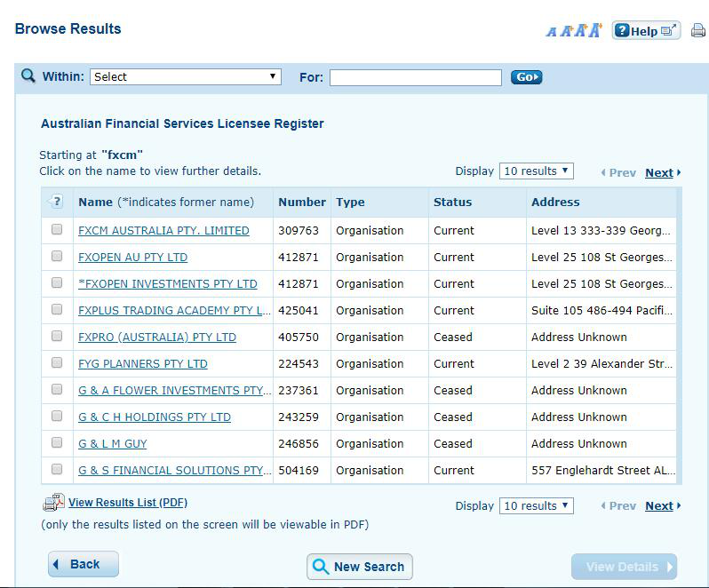Click licence number 425041
The width and height of the screenshot is (709, 588).
click(x=299, y=311)
